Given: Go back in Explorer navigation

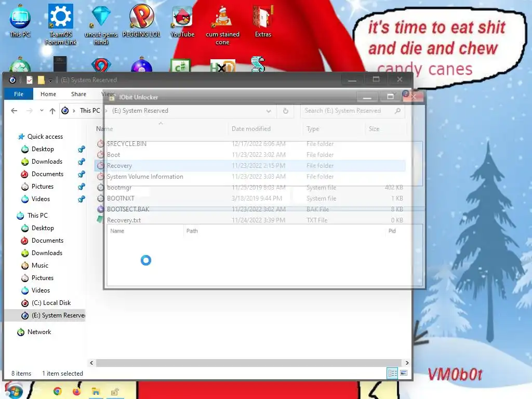Looking at the screenshot, I should 14,111.
